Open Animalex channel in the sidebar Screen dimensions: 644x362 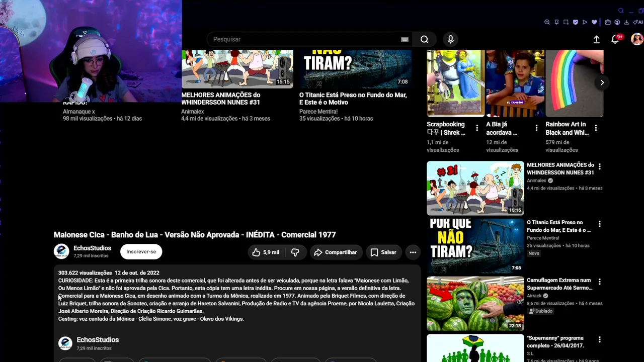click(x=536, y=180)
